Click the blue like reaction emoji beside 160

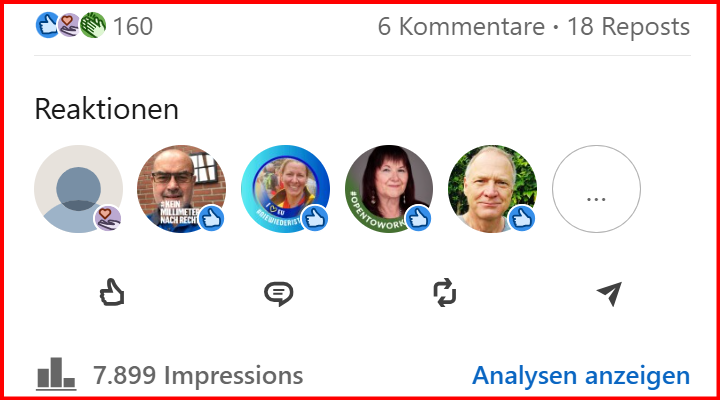(47, 25)
